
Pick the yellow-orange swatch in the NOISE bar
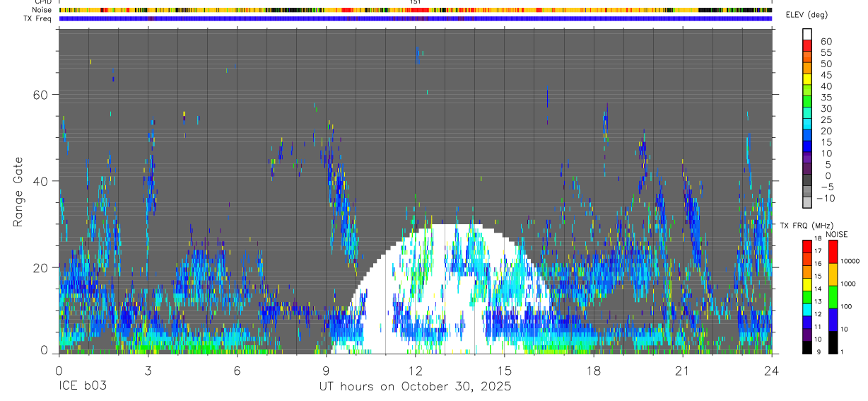point(833,274)
